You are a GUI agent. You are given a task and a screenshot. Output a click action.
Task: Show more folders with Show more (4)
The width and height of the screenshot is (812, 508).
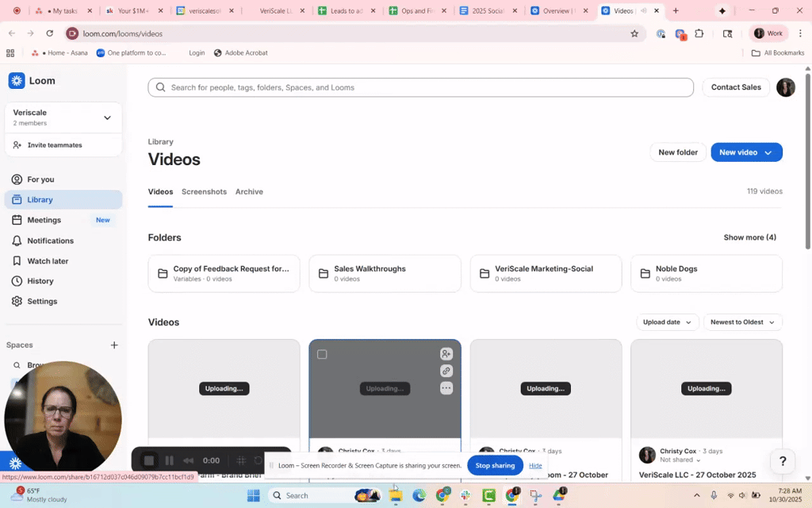pos(749,237)
